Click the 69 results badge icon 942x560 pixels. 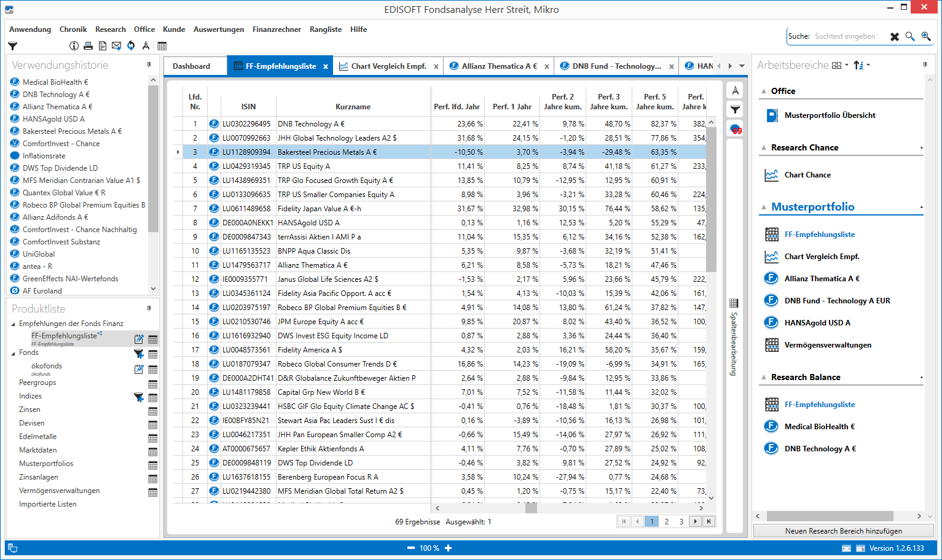tap(736, 130)
